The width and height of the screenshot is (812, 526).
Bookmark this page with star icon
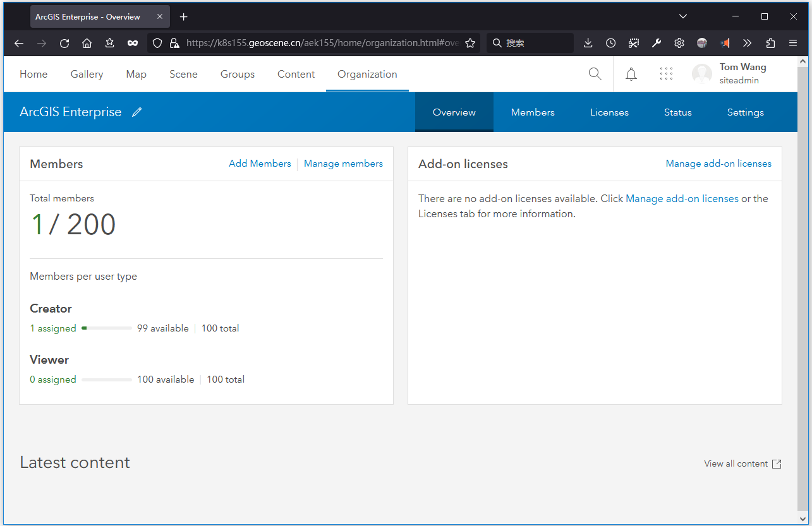470,43
